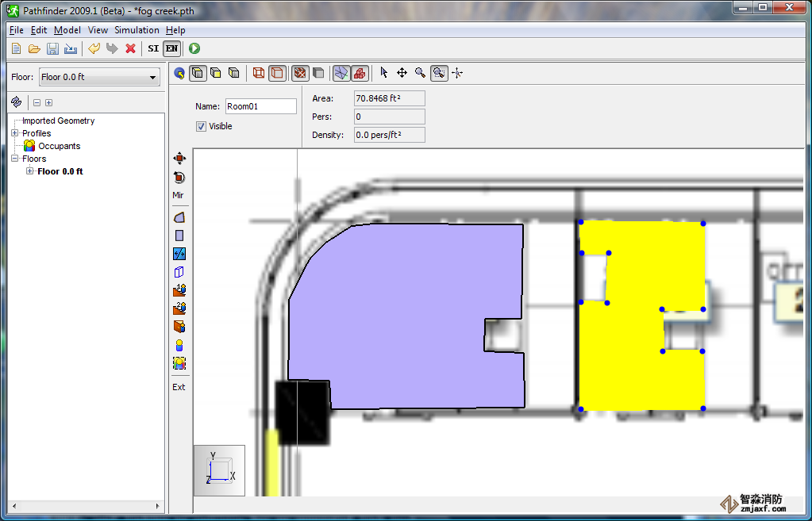The width and height of the screenshot is (812, 521).
Task: Open the Simulation menu
Action: 137,30
